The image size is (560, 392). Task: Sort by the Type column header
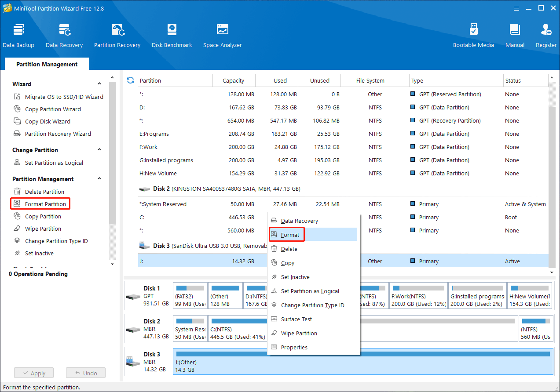pos(456,80)
